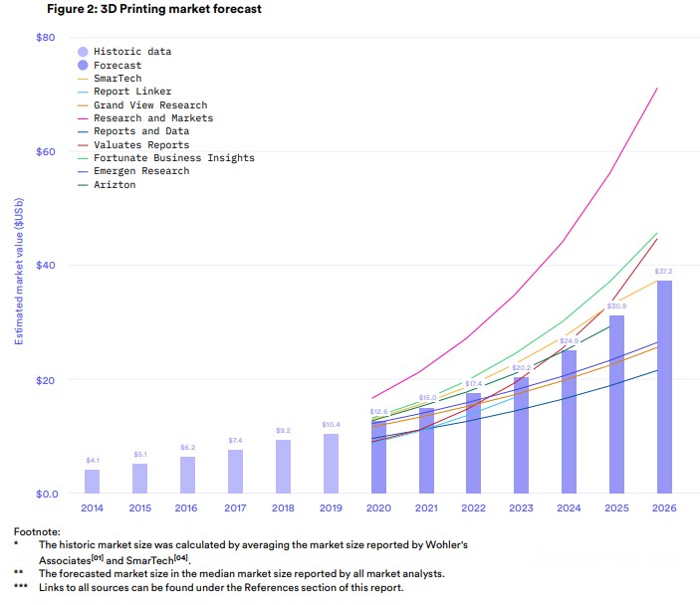Click the 2022 year label on x-axis
700x605 pixels.
tap(473, 507)
